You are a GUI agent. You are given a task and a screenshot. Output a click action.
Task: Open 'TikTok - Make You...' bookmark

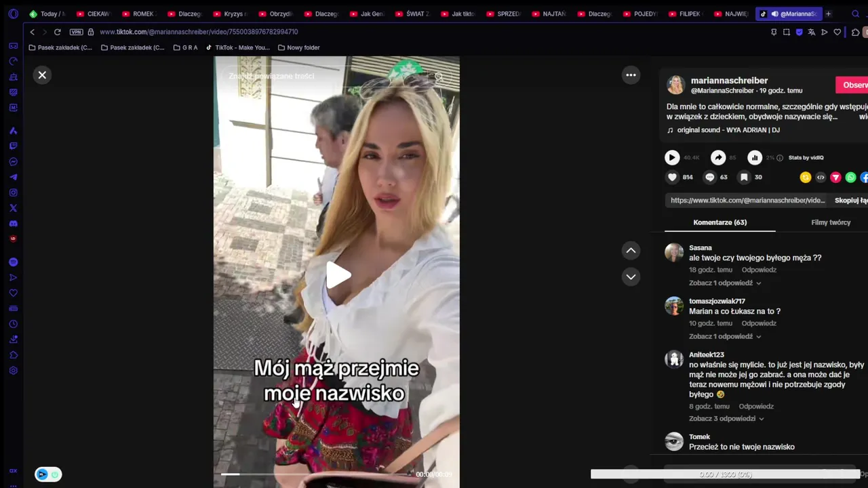coord(237,47)
